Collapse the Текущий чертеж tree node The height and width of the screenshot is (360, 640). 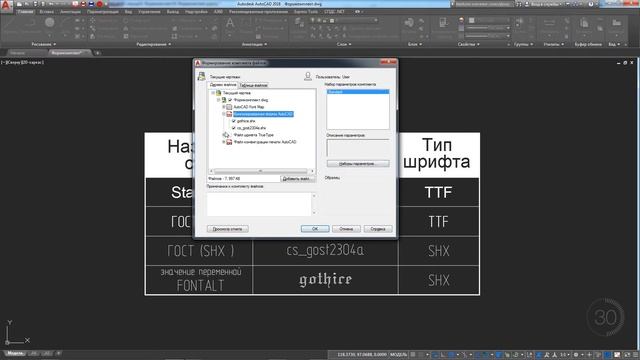tap(213, 93)
